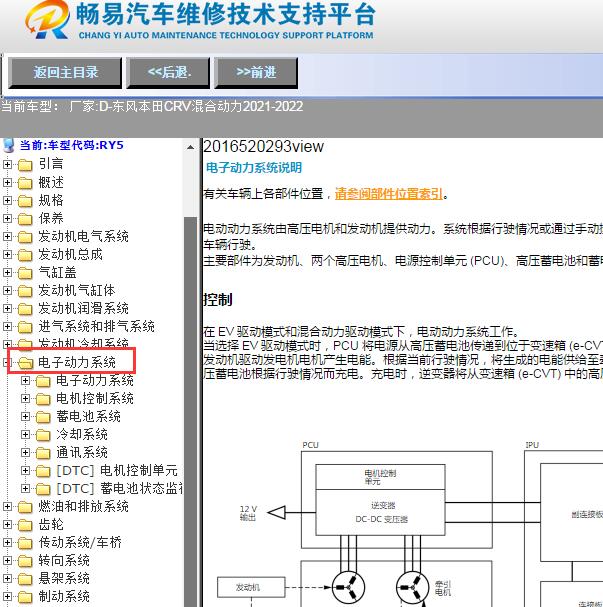603x607 pixels.
Task: Click the 冷却系统 subfolder icon
Action: [43, 435]
